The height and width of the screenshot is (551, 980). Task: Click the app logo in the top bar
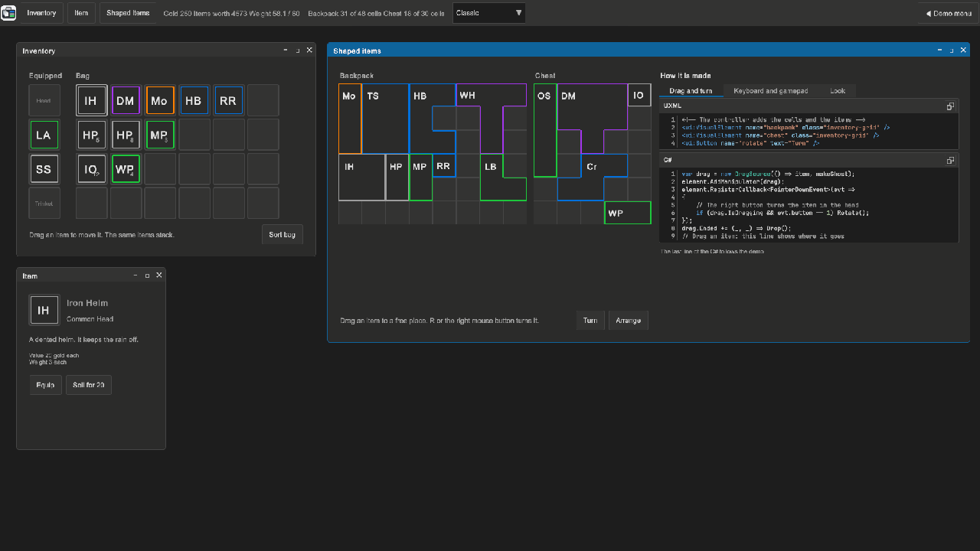(x=8, y=13)
